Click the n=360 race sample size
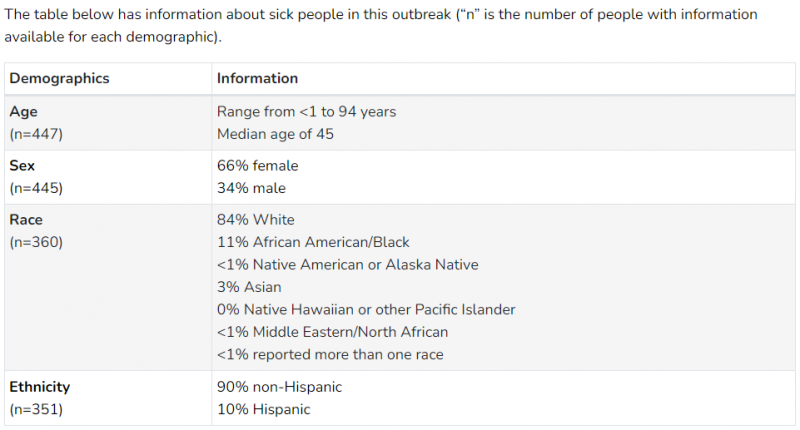The image size is (800, 430). coord(36,242)
